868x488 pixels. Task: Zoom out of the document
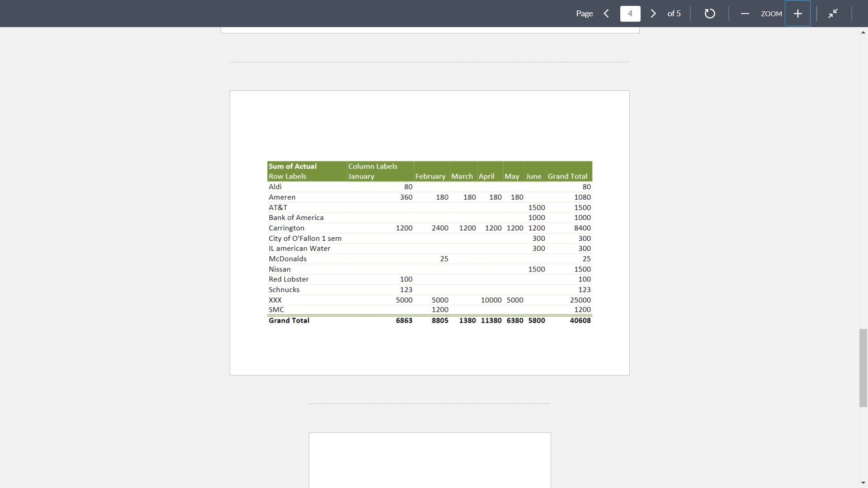[x=745, y=14]
